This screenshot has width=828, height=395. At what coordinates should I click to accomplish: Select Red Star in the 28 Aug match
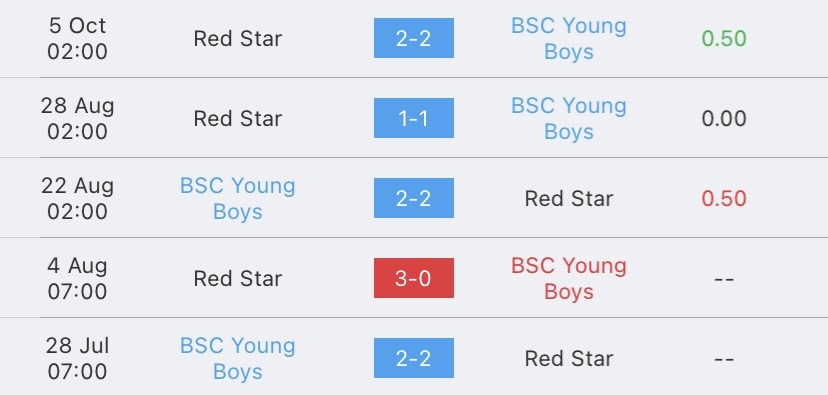238,118
